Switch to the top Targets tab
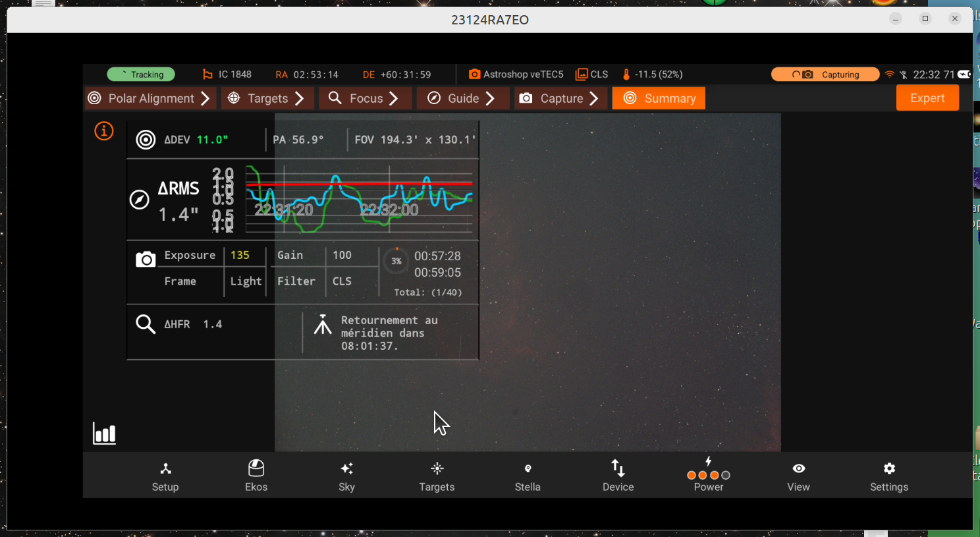Image resolution: width=980 pixels, height=537 pixels. [266, 98]
